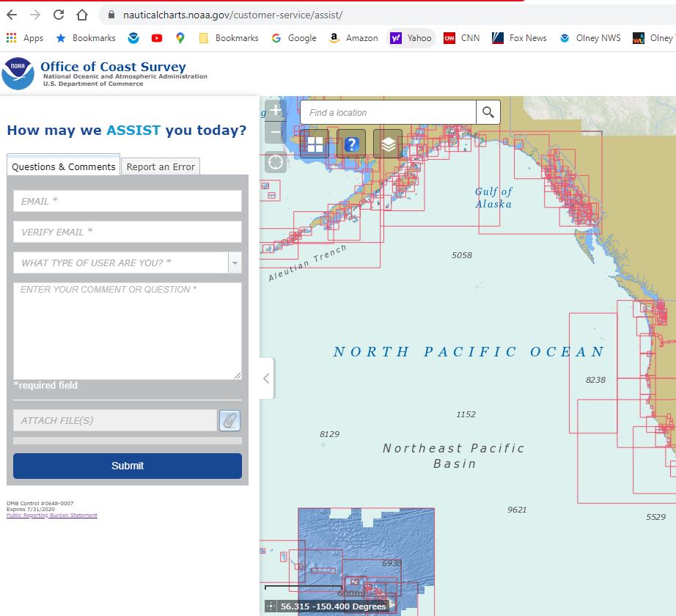Click the paperclip attach file icon
Viewport: 676px width, 616px height.
pyautogui.click(x=229, y=421)
